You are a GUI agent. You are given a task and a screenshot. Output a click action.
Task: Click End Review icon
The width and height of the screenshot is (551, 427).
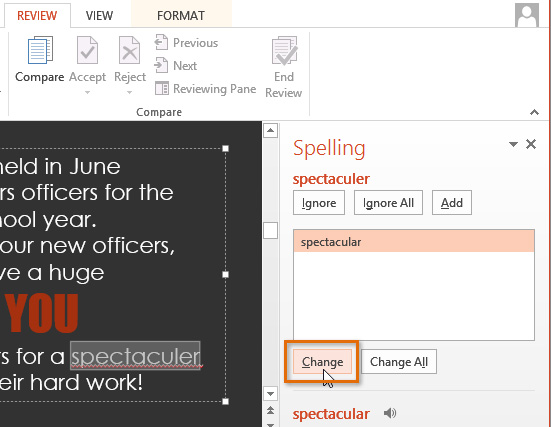coord(284,50)
